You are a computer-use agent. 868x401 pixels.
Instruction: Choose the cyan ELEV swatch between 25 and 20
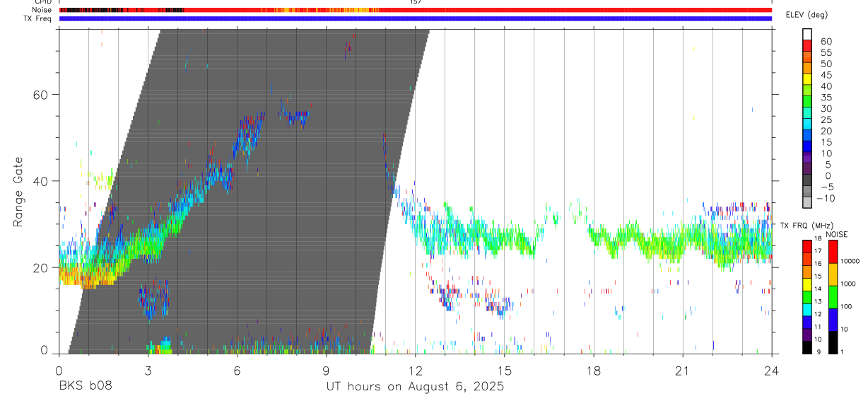[x=807, y=124]
